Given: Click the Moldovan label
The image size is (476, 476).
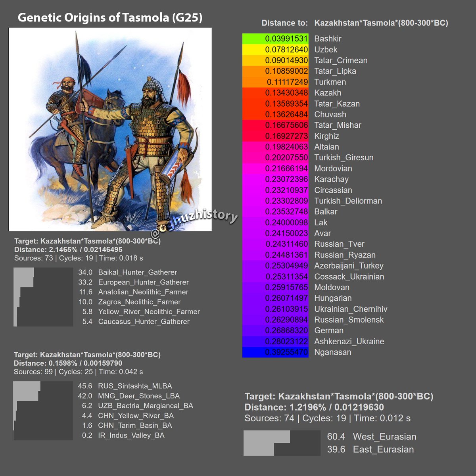Looking at the screenshot, I should (332, 287).
